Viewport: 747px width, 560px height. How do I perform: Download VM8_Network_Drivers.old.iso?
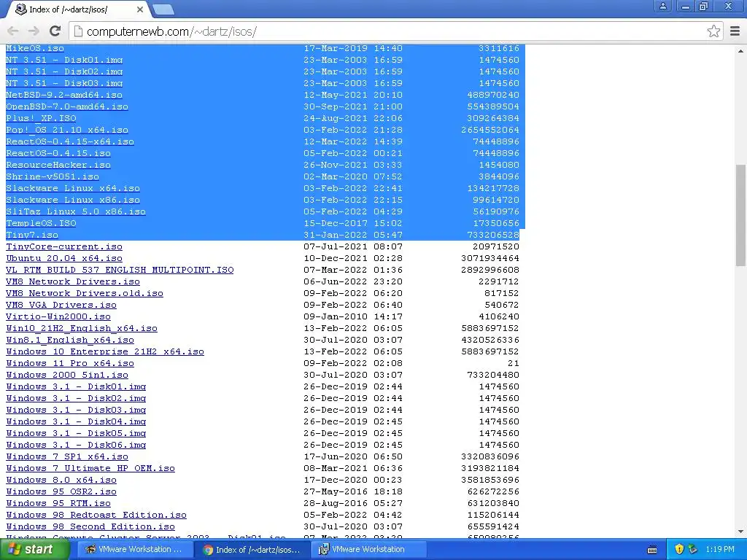tap(85, 293)
